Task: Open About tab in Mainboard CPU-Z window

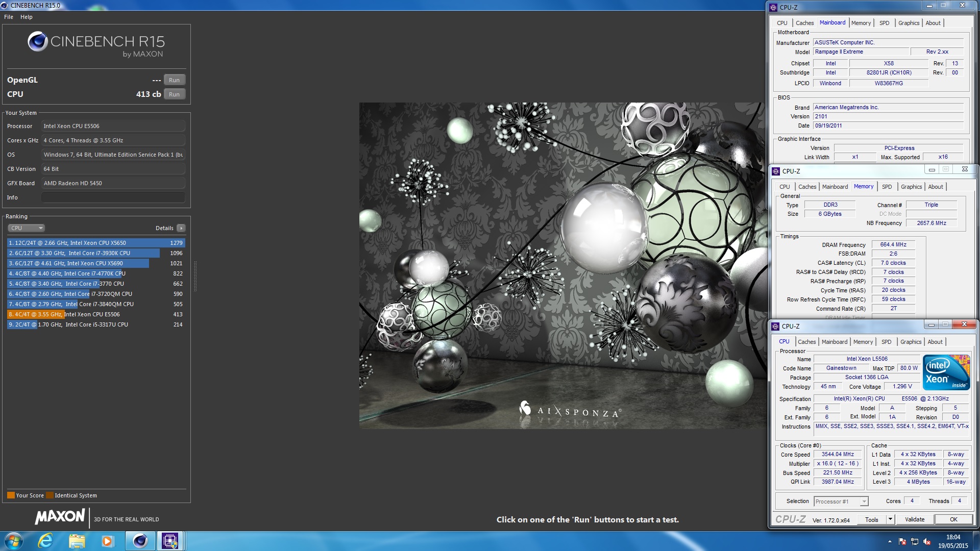Action: (933, 23)
